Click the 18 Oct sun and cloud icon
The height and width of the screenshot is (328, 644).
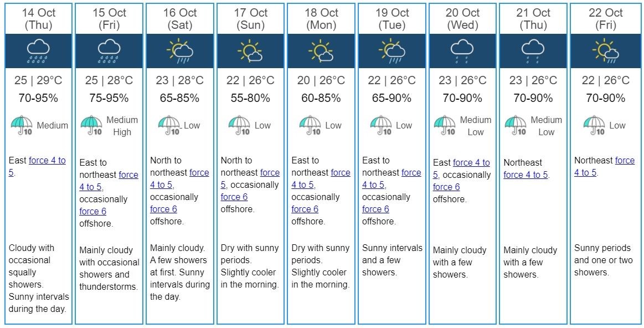(x=321, y=51)
